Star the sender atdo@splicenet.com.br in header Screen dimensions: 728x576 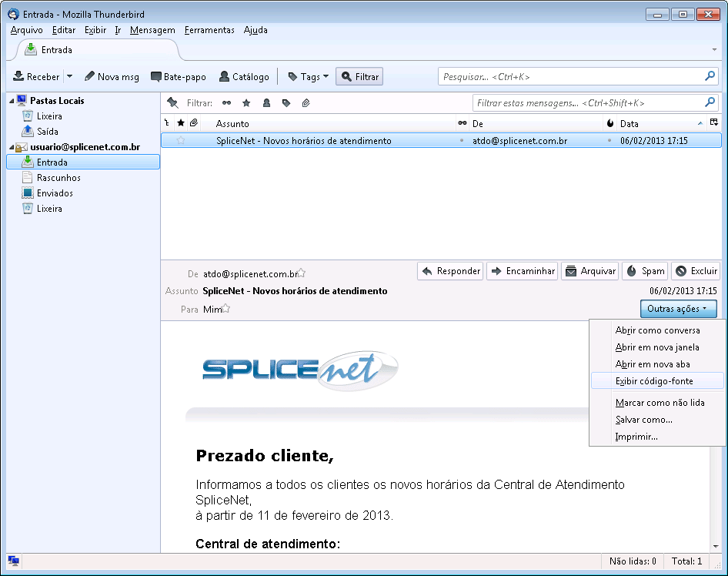tap(302, 273)
